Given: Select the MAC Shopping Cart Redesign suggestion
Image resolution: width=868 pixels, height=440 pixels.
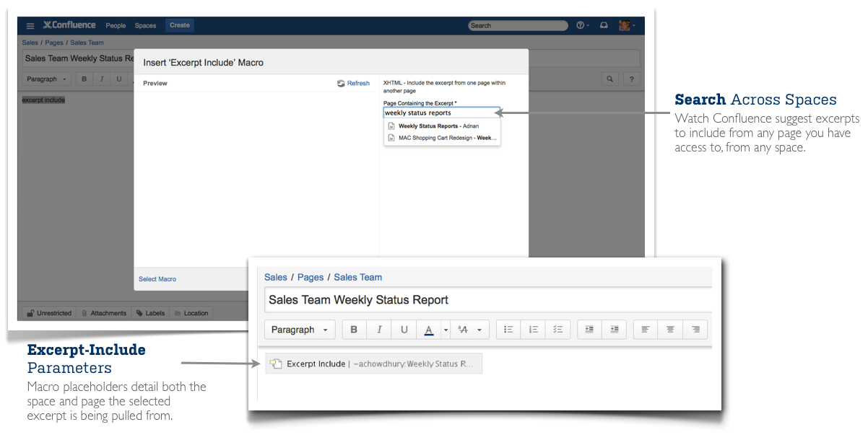Looking at the screenshot, I should coord(442,138).
